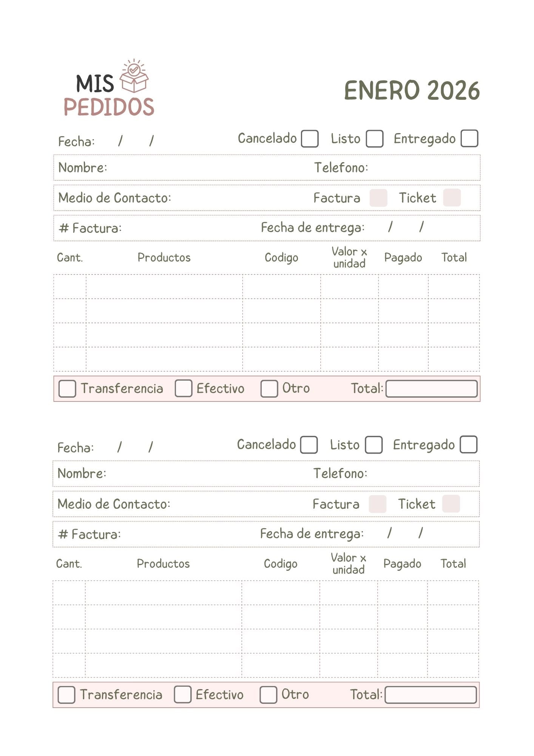Check the Listo box in the second order
The height and width of the screenshot is (756, 534).
374,445
